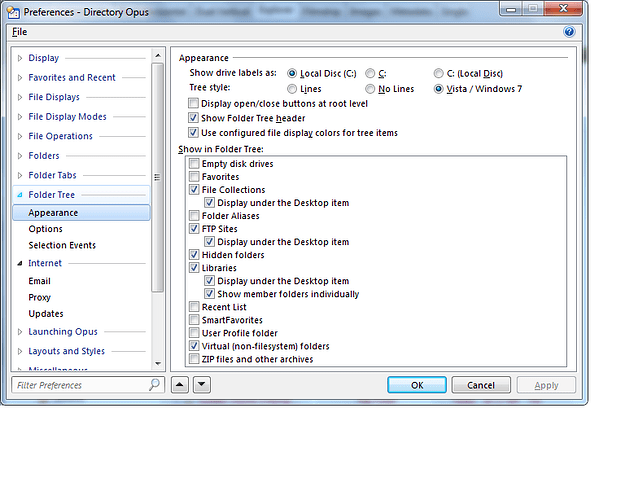This screenshot has height=500, width=625.
Task: Open the Proxy page under Internet
Action: click(39, 297)
